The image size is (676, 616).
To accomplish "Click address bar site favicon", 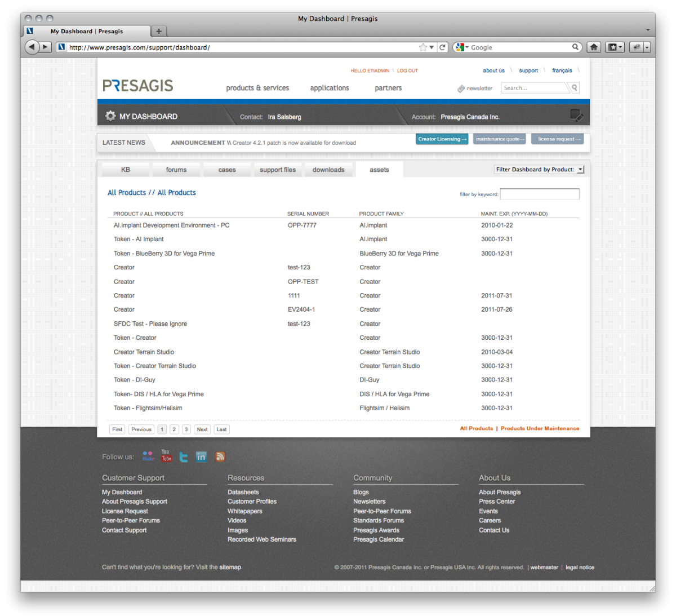I will coord(61,47).
